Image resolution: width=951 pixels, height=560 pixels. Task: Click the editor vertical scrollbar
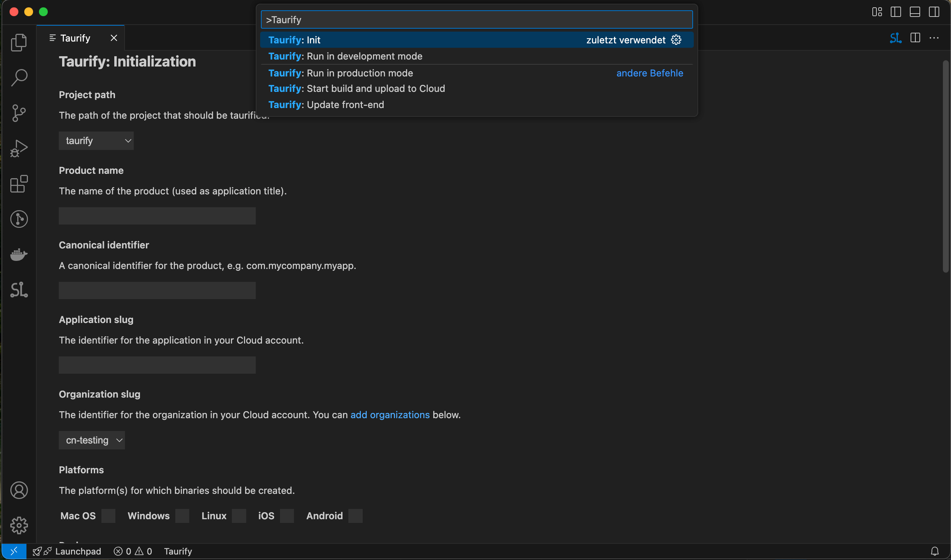945,166
